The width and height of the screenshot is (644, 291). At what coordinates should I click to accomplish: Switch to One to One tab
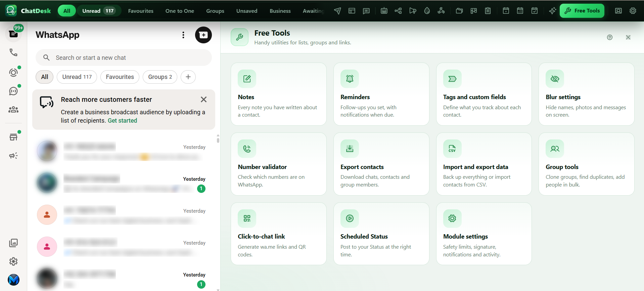tap(180, 11)
